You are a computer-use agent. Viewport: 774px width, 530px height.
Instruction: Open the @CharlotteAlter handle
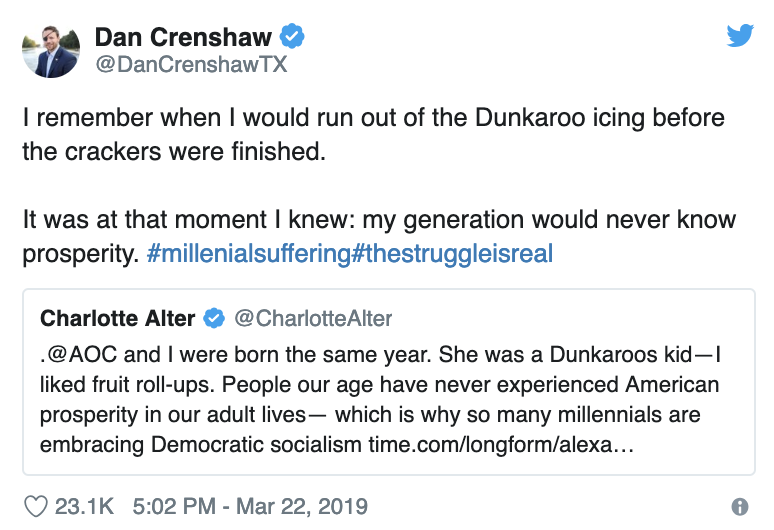click(x=313, y=318)
